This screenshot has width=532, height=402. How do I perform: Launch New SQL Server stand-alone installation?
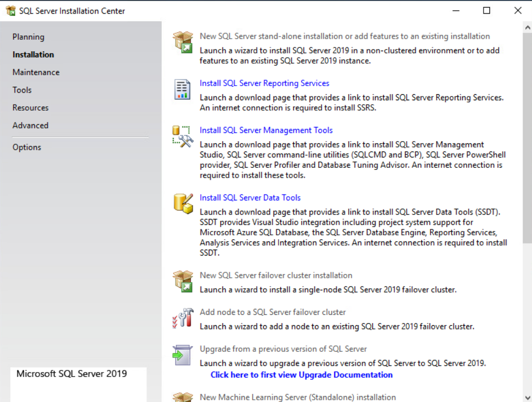[344, 36]
